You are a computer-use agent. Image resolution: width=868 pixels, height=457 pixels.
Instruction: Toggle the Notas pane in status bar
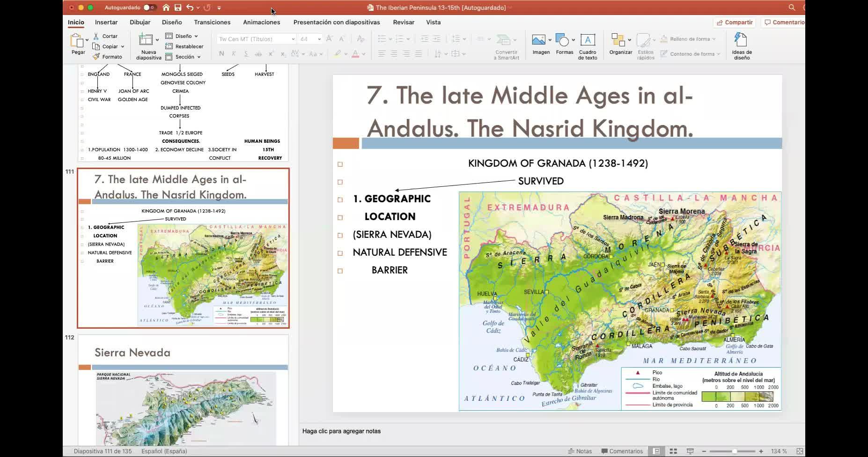pyautogui.click(x=580, y=451)
